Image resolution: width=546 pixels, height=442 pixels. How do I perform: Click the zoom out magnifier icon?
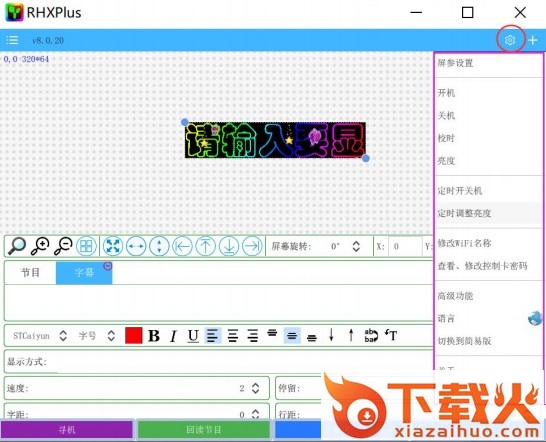(x=63, y=246)
